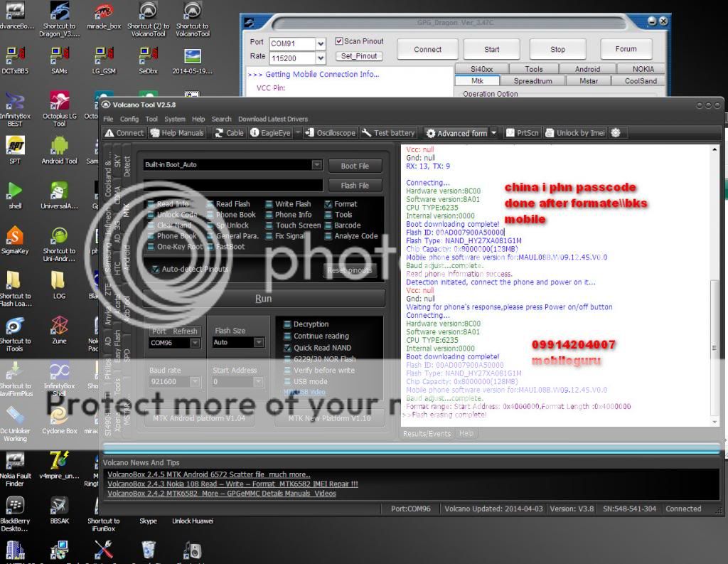Click the PrtScn screenshot button

tap(523, 133)
